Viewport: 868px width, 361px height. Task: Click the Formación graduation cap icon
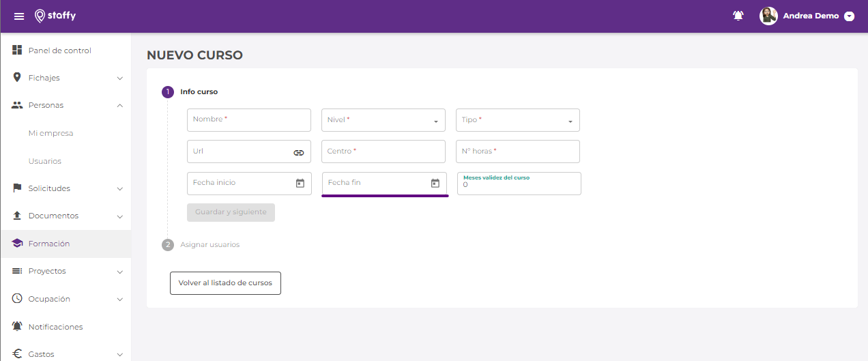tap(18, 244)
